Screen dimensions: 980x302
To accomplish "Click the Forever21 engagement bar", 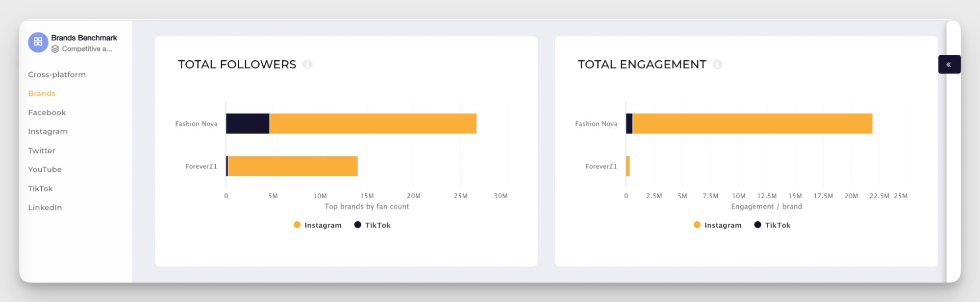I will (x=628, y=166).
